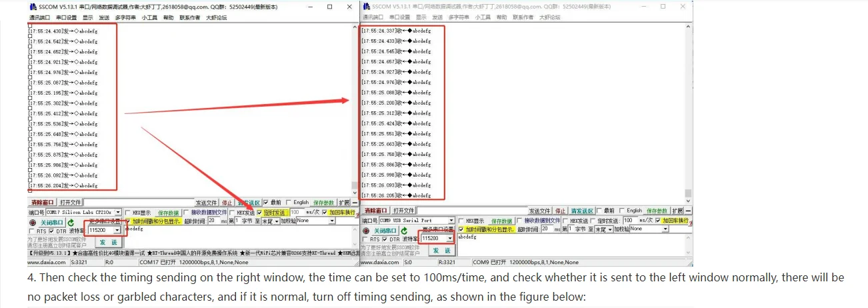
Task: Click 打开文件 button in left window
Action: (71, 203)
